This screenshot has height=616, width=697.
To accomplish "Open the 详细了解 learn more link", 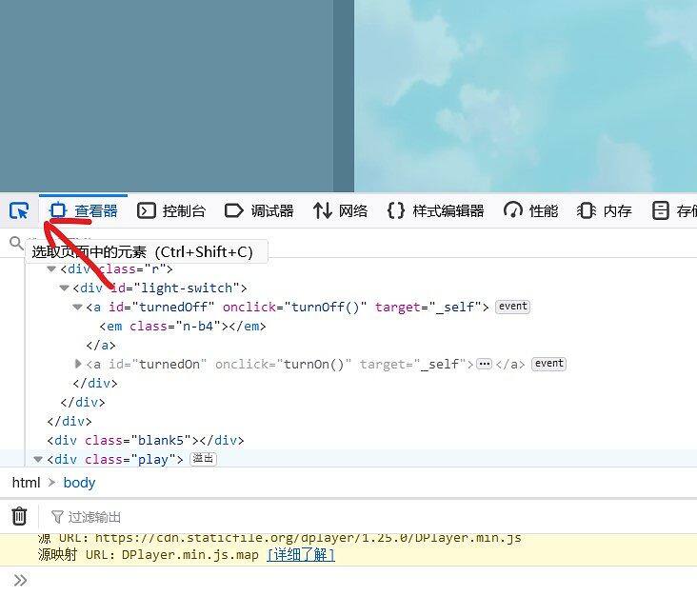I will (x=301, y=555).
